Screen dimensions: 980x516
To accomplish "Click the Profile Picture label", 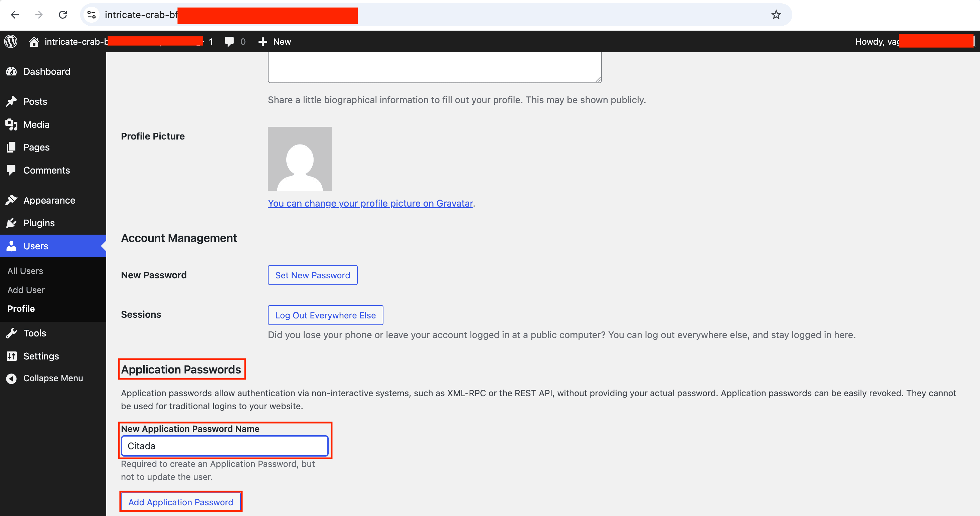I will click(x=153, y=136).
